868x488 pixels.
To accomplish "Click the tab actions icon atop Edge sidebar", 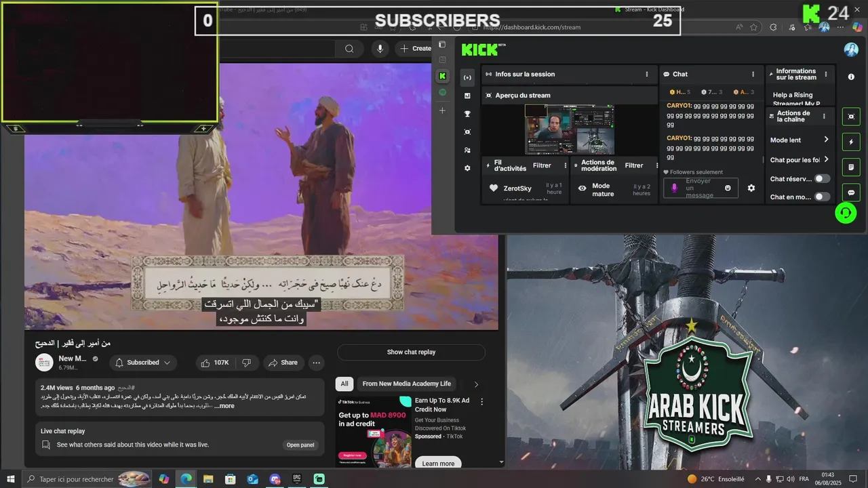I will [442, 45].
